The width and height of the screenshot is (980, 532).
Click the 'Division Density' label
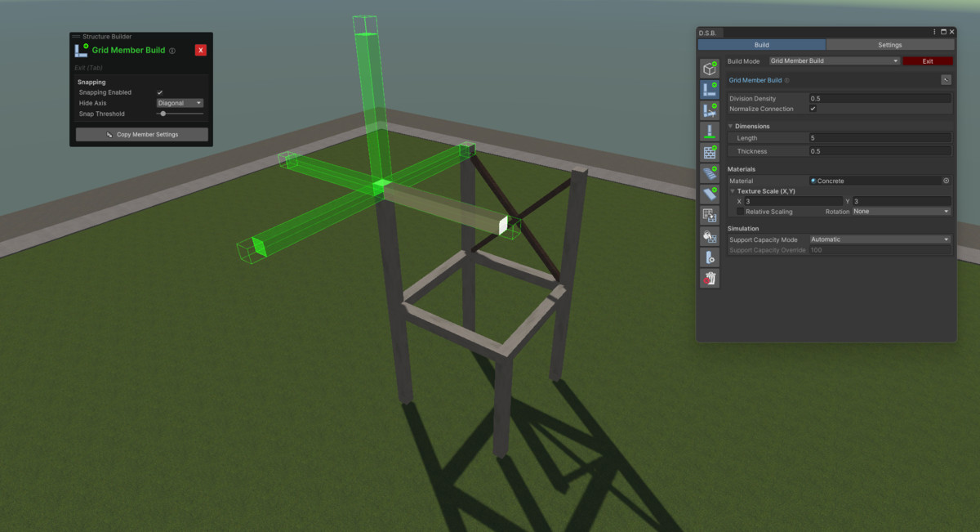752,98
